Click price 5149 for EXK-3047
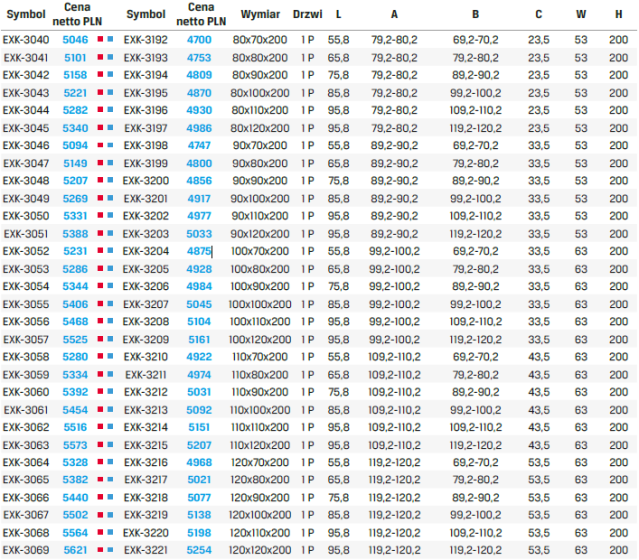Screen dimensions: 639x560 (x=75, y=163)
